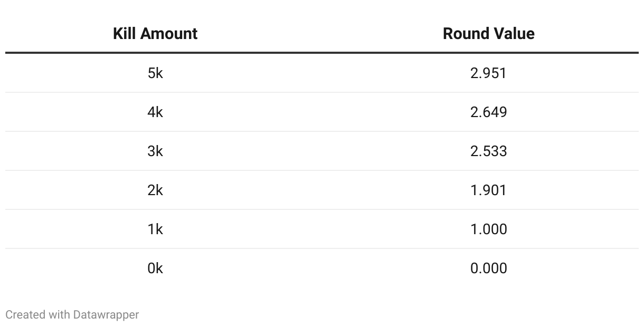
Task: Click the Kill Amount column header
Action: [x=155, y=34]
